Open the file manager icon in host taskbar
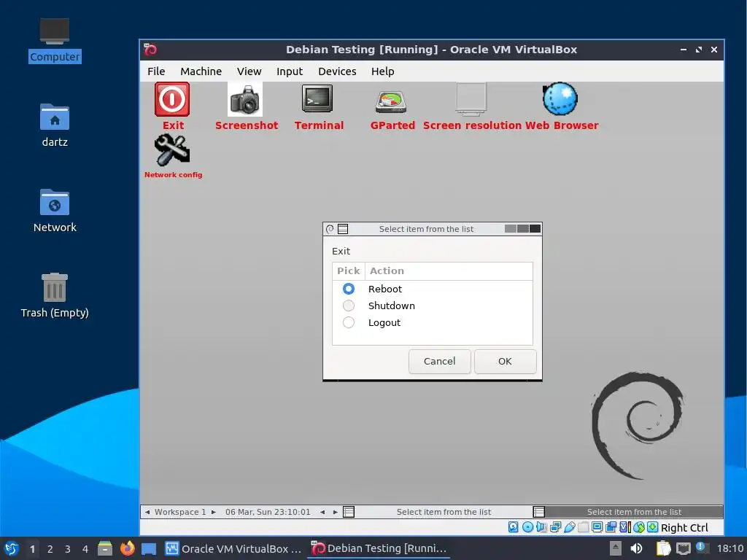This screenshot has height=560, width=747. click(x=105, y=548)
